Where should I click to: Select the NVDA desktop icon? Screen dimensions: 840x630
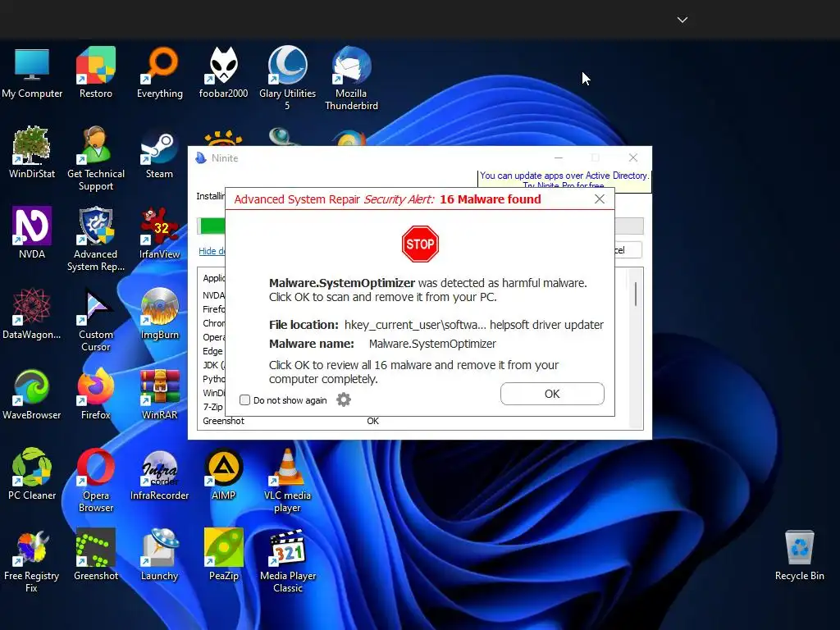(x=32, y=233)
